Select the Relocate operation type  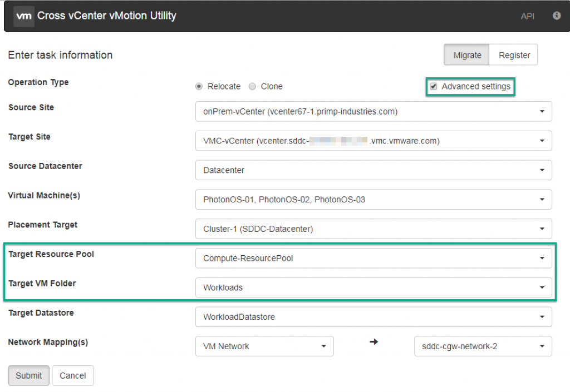coord(199,86)
